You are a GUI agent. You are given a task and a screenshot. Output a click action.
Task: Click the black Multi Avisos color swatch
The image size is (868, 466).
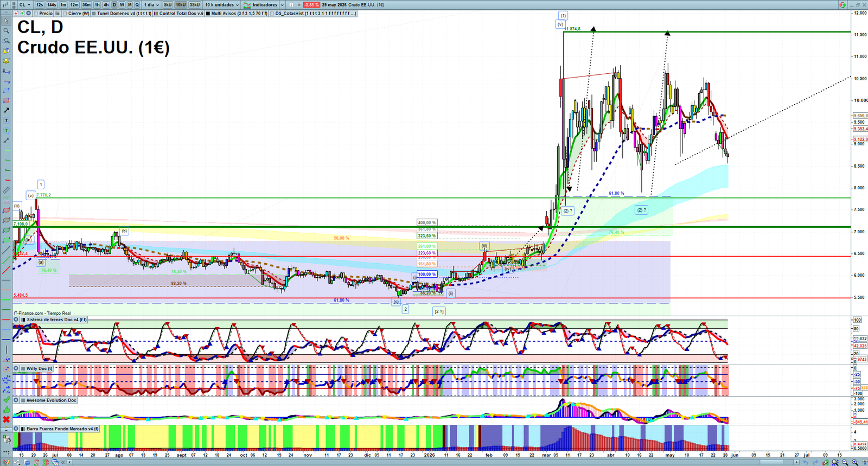208,13
